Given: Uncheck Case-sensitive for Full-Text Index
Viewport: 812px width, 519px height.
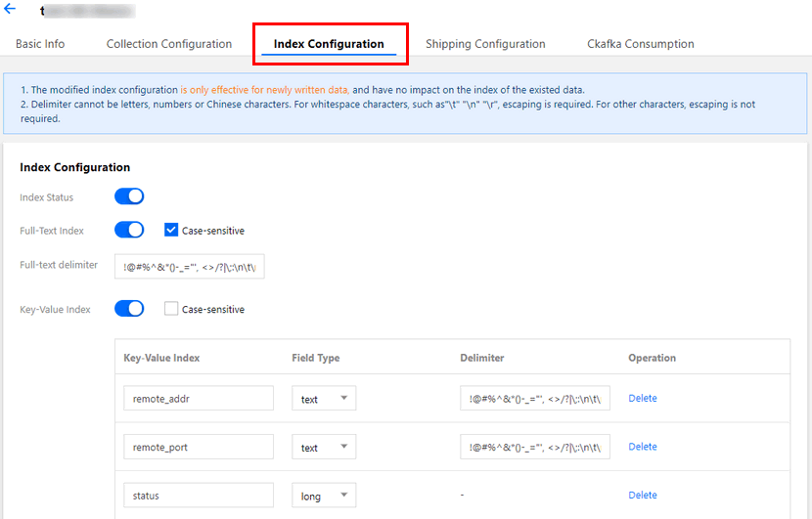Looking at the screenshot, I should [x=171, y=231].
